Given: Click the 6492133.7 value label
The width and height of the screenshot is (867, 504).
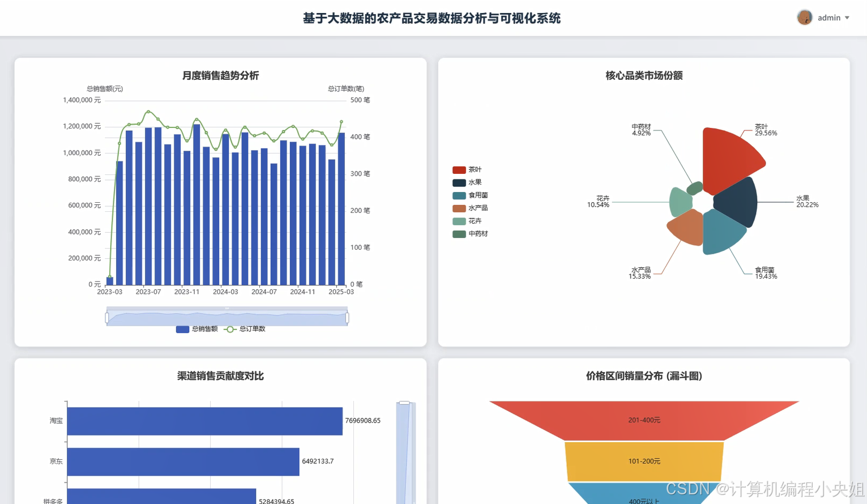Looking at the screenshot, I should pyautogui.click(x=318, y=462).
